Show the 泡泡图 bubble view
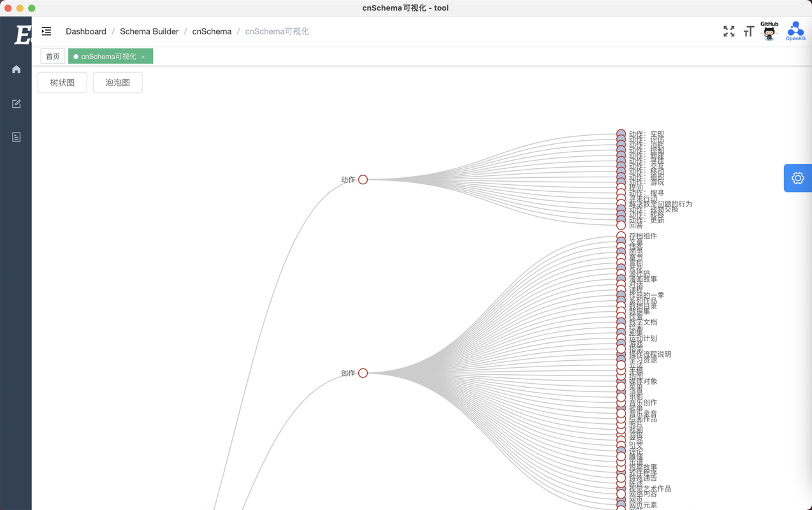Viewport: 812px width, 510px height. [x=118, y=83]
